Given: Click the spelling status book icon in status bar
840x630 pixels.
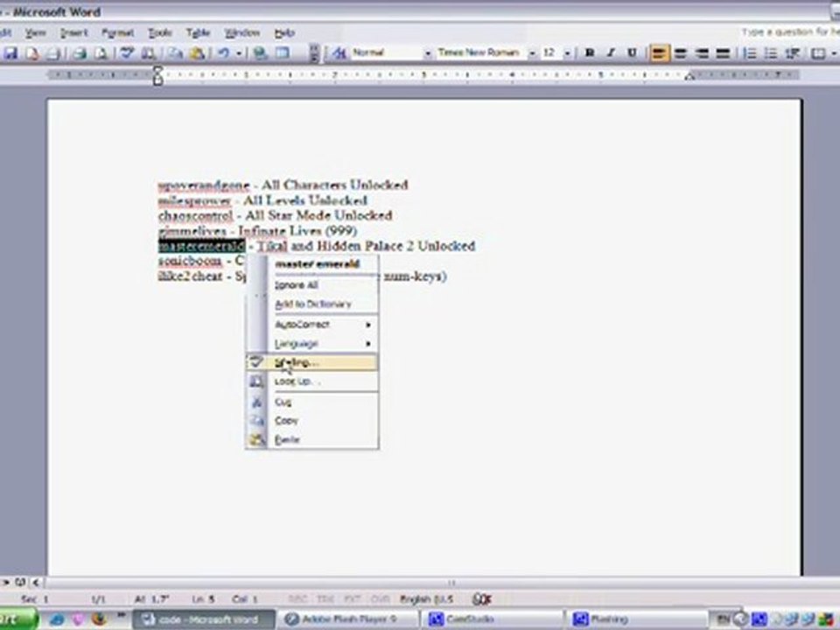Looking at the screenshot, I should [x=481, y=598].
